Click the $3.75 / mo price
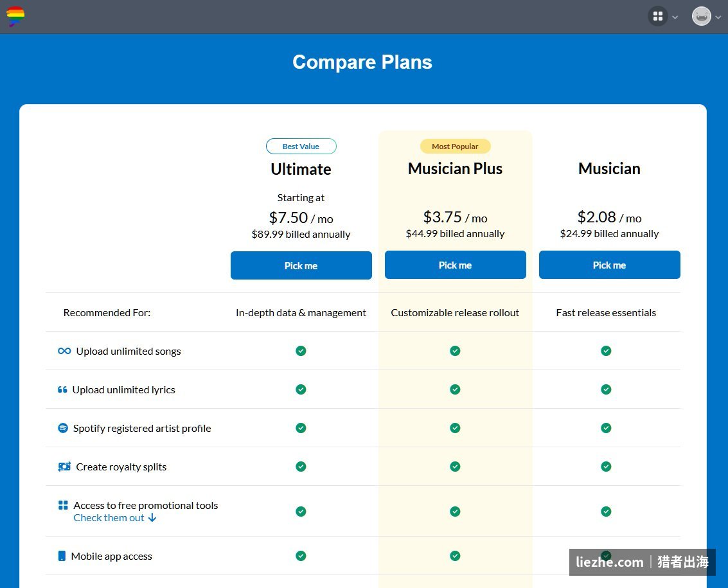Screen dimensions: 728x588 coord(455,217)
